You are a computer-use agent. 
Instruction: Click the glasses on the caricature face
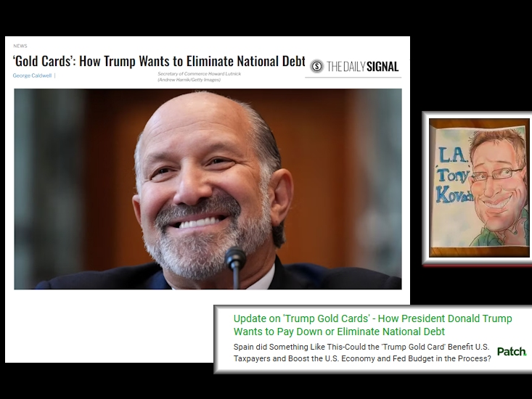[497, 174]
